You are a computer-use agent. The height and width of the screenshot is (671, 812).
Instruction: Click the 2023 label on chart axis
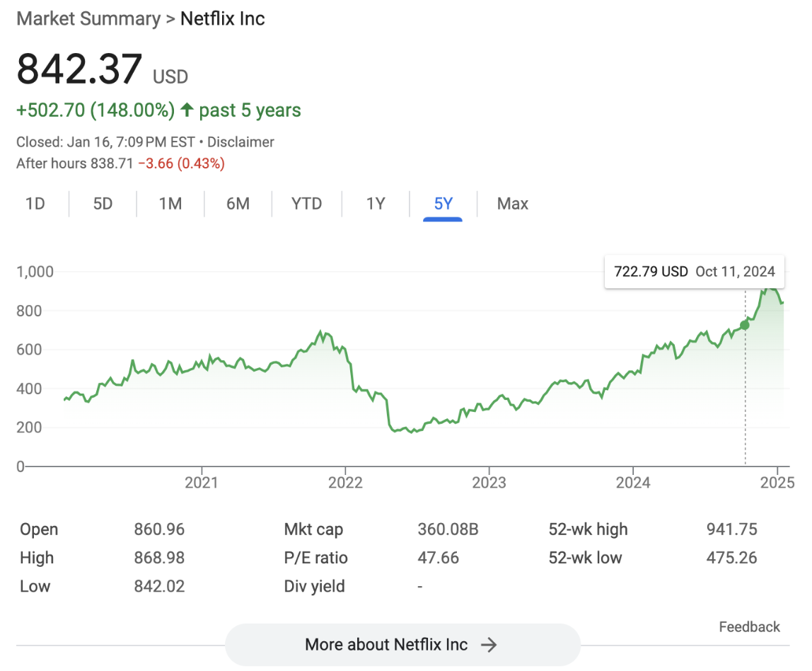point(489,483)
